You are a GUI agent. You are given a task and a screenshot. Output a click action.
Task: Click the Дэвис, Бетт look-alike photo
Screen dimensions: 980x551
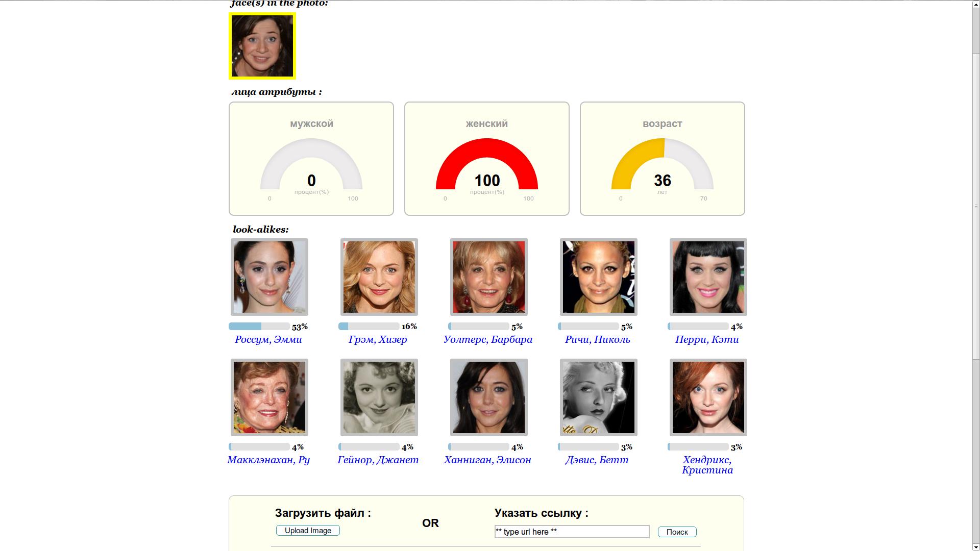pos(598,397)
